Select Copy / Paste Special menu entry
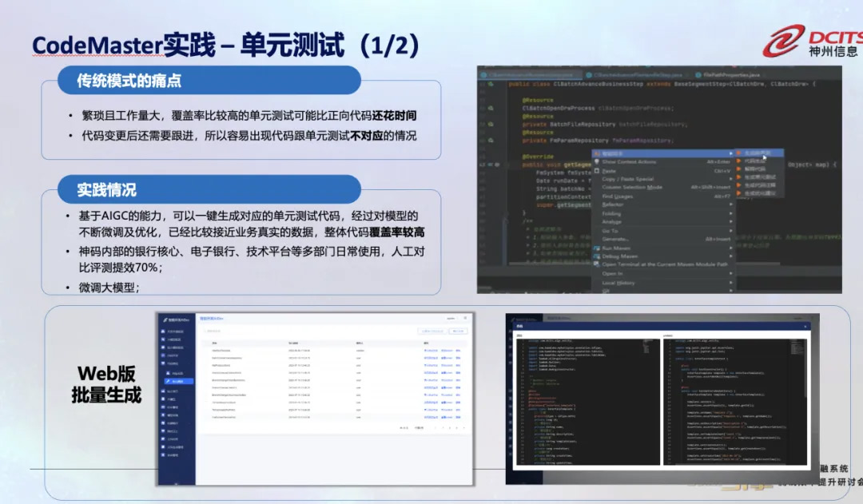Screen dimensions: 863x504 point(628,179)
